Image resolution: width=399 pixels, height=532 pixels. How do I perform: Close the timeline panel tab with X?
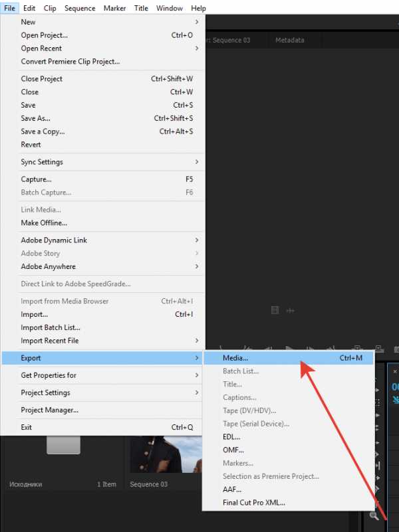(x=394, y=371)
